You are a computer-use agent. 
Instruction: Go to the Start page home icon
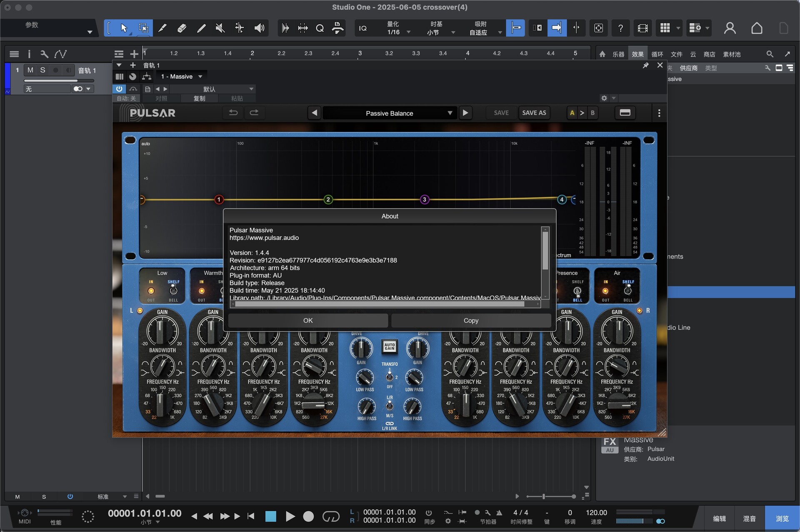[757, 28]
